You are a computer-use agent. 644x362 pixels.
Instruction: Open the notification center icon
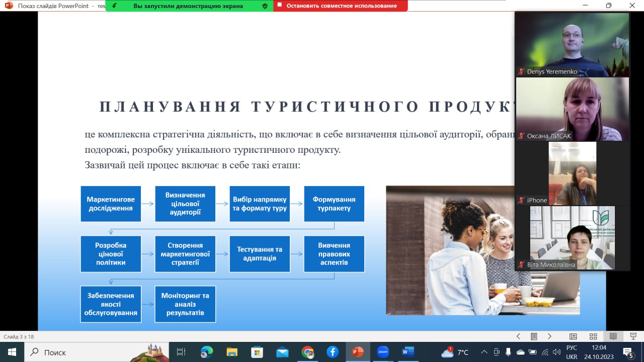coord(628,352)
